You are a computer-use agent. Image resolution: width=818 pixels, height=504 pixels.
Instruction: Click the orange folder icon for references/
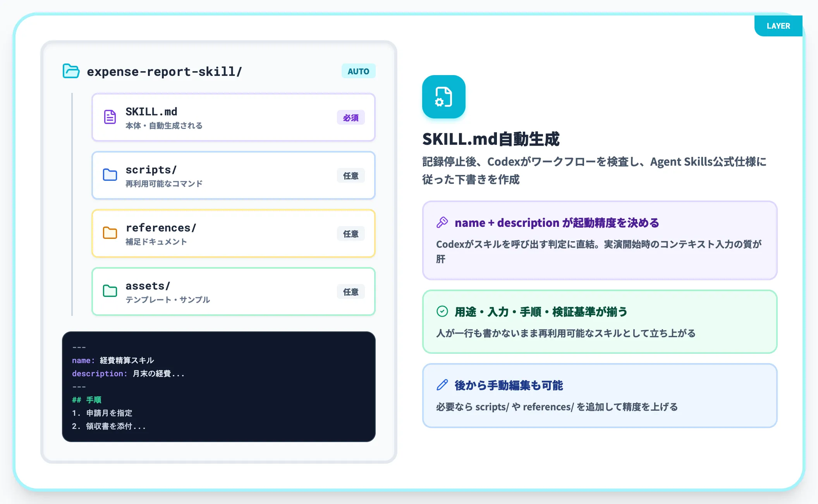[x=110, y=233]
